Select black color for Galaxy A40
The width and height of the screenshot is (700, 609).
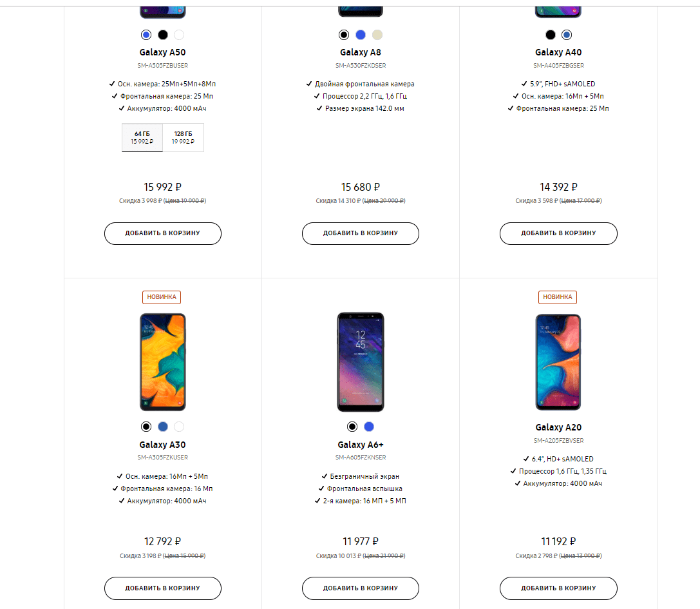(x=550, y=35)
